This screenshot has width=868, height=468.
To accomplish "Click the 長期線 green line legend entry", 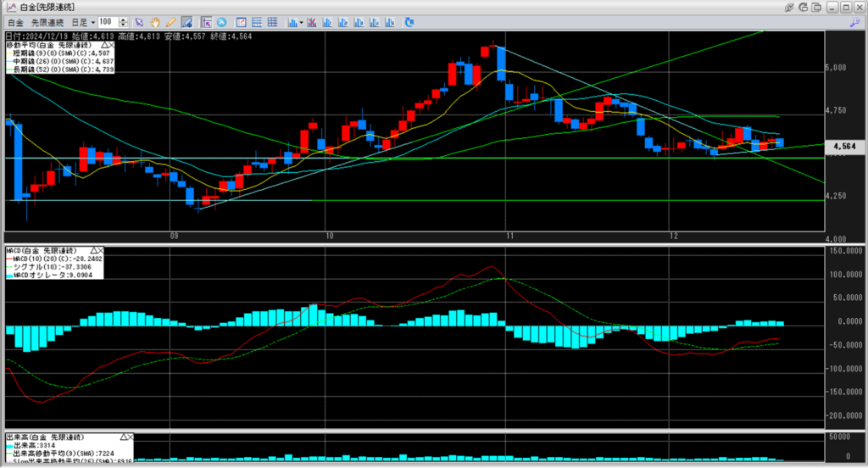I will [x=59, y=70].
